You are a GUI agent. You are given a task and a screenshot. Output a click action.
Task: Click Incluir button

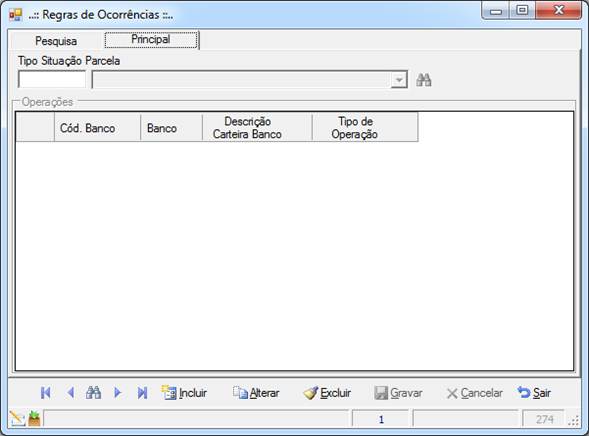pos(184,393)
